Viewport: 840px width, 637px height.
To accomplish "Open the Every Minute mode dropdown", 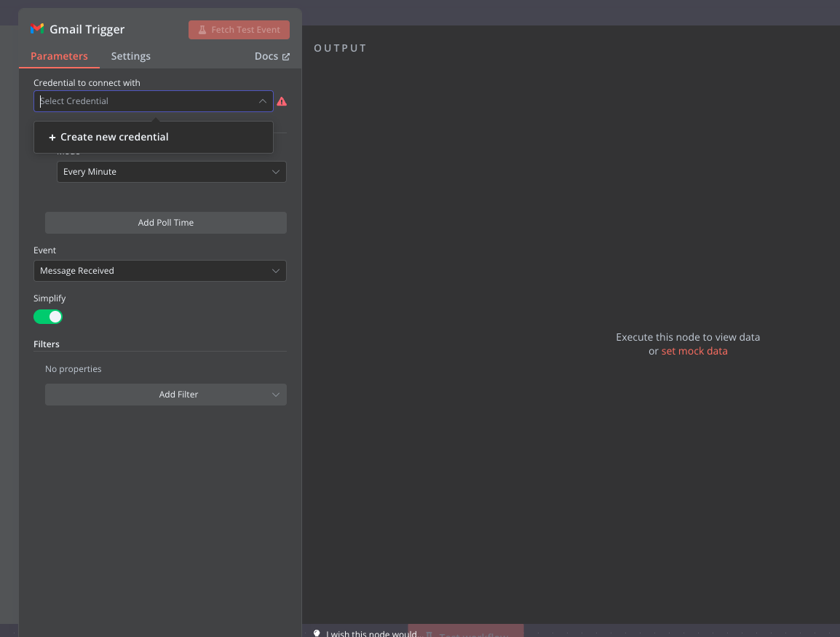I will tap(172, 172).
